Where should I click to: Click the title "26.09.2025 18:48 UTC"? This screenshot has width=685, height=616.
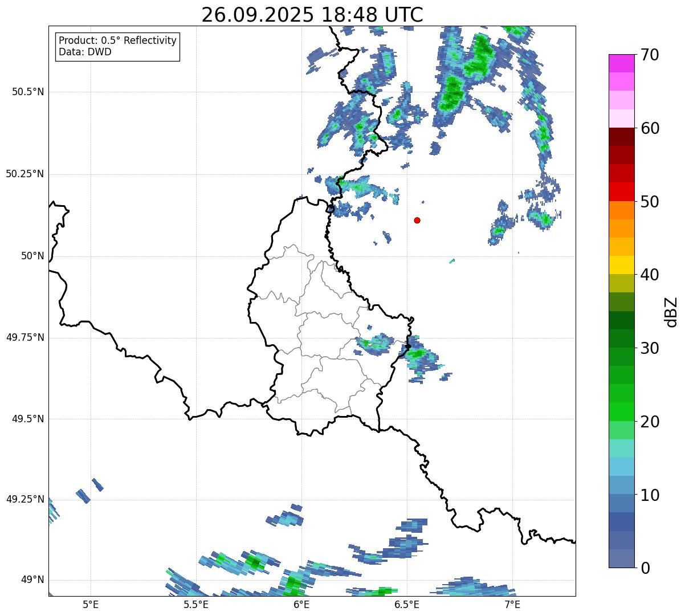[x=312, y=14]
